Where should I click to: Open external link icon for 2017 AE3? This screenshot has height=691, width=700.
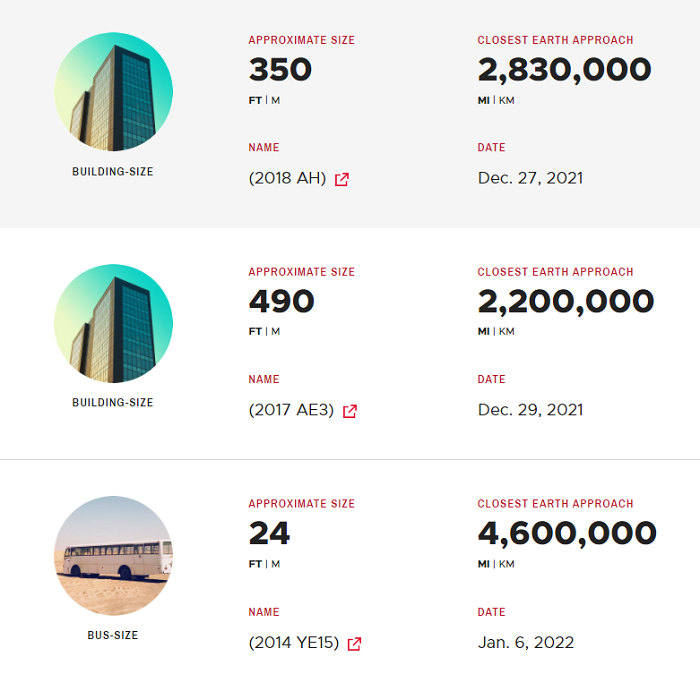point(350,411)
